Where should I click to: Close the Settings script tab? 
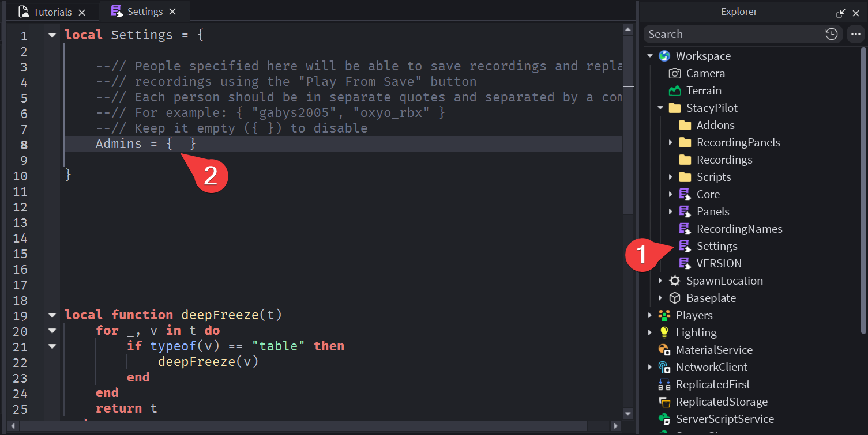click(172, 12)
